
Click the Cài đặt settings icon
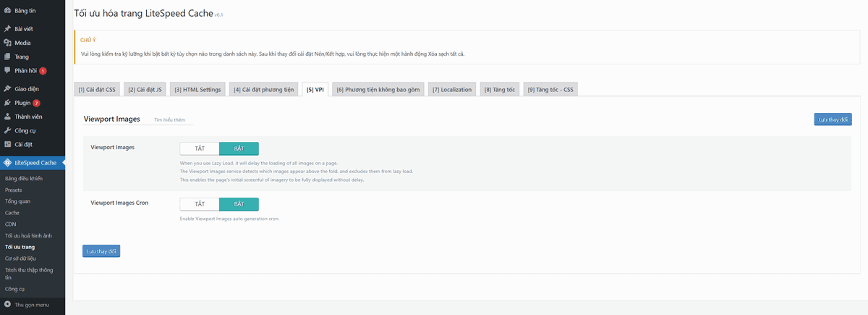pos(7,144)
